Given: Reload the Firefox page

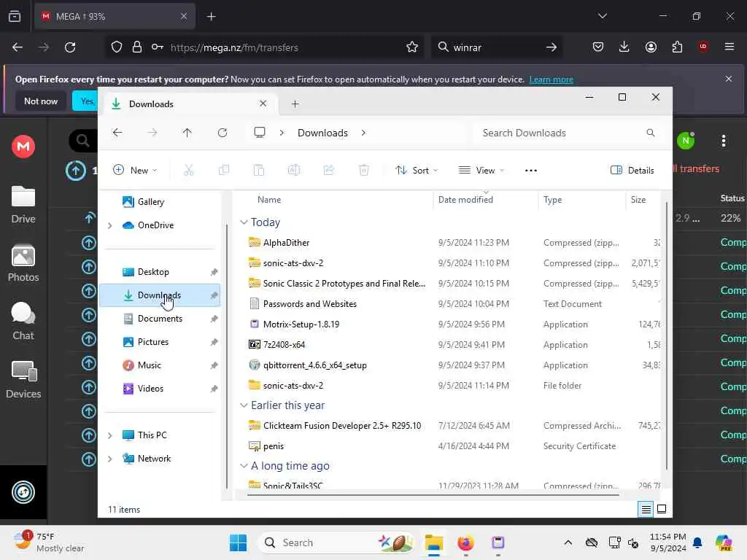Looking at the screenshot, I should 70,47.
